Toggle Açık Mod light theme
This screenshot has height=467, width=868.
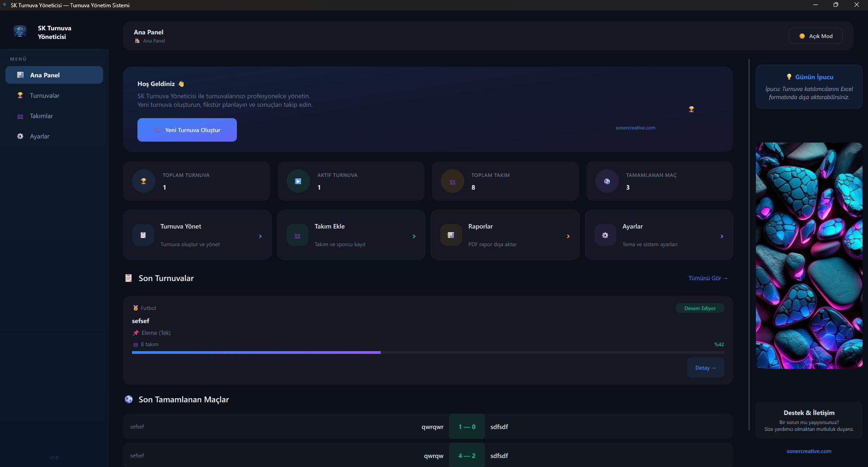816,36
